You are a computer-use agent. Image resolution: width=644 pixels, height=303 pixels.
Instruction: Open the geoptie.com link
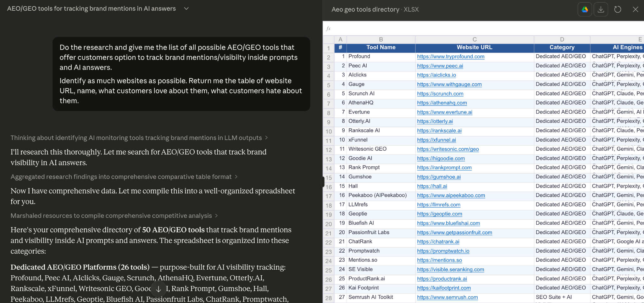(x=440, y=214)
